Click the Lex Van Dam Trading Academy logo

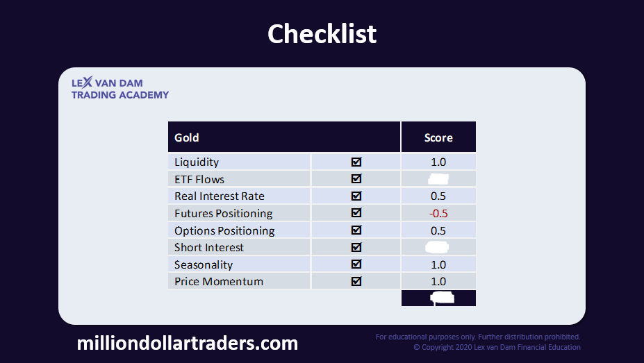(119, 89)
